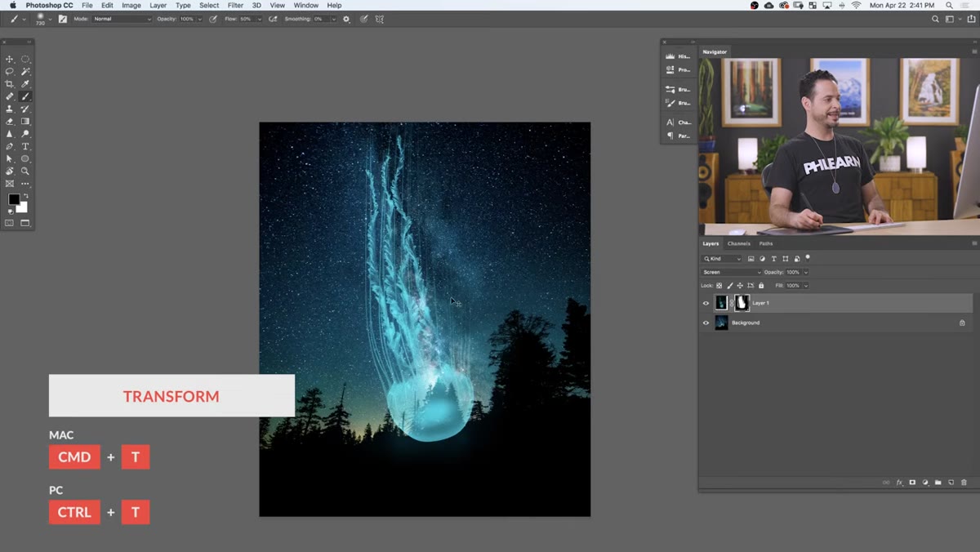Toggle lock transparent pixels
980x552 pixels.
coord(719,286)
